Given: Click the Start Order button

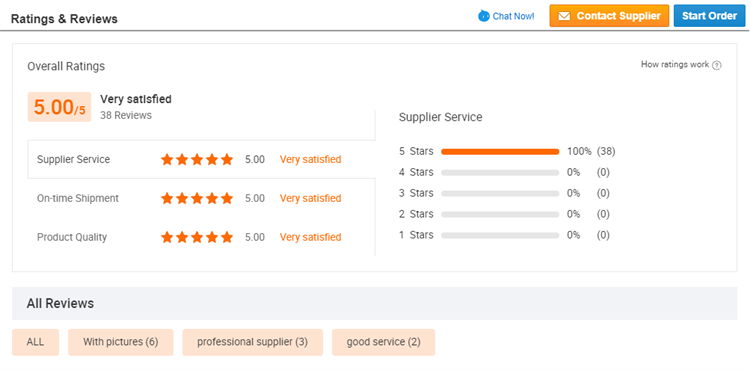Looking at the screenshot, I should point(709,16).
